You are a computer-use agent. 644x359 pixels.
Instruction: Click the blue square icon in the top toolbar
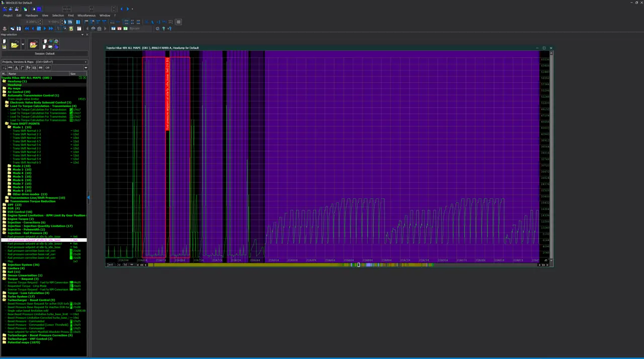point(39,9)
